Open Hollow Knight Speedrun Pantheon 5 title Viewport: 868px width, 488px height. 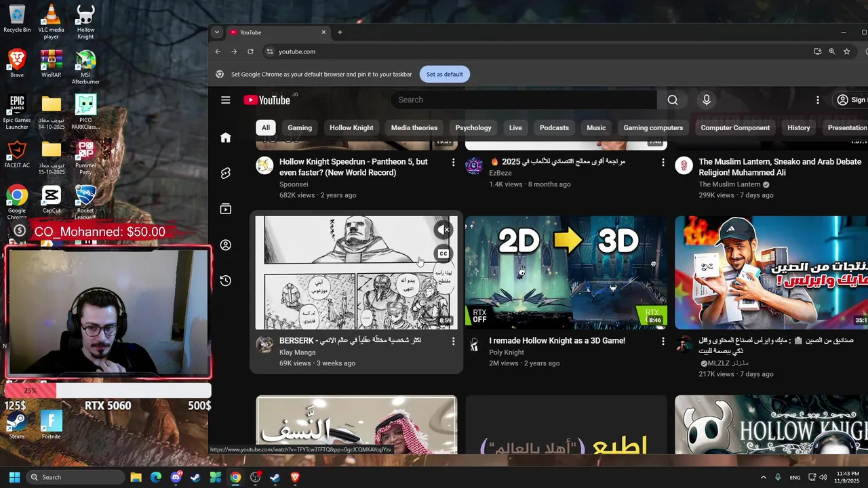353,167
